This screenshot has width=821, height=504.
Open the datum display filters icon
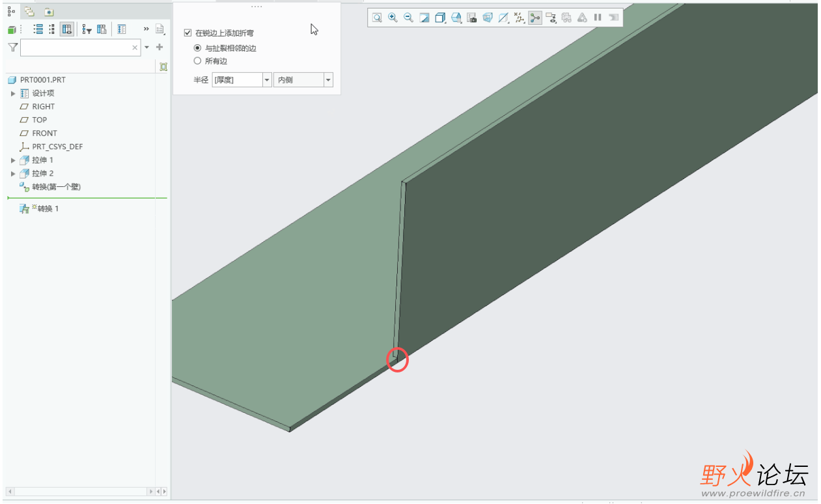pos(503,18)
